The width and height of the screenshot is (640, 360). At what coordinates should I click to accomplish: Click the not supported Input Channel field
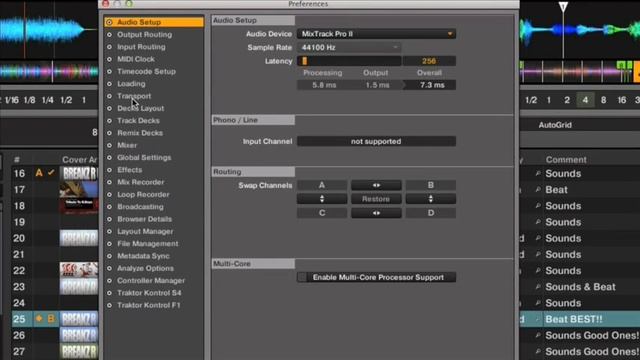(376, 141)
